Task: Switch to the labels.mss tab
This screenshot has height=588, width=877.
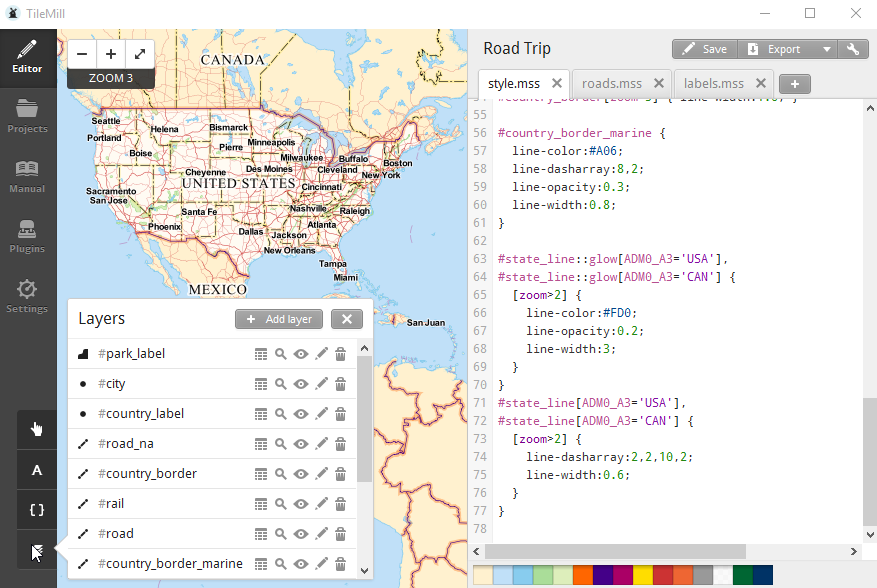Action: click(x=714, y=83)
